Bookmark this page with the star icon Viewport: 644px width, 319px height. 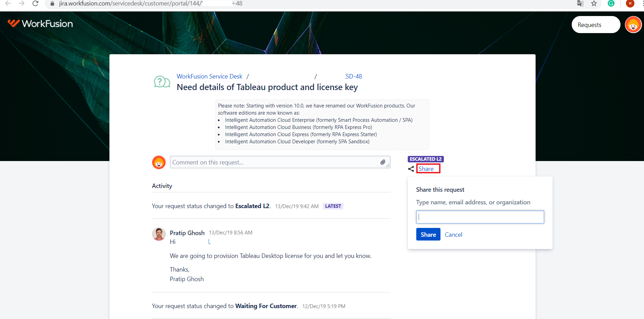pos(594,3)
